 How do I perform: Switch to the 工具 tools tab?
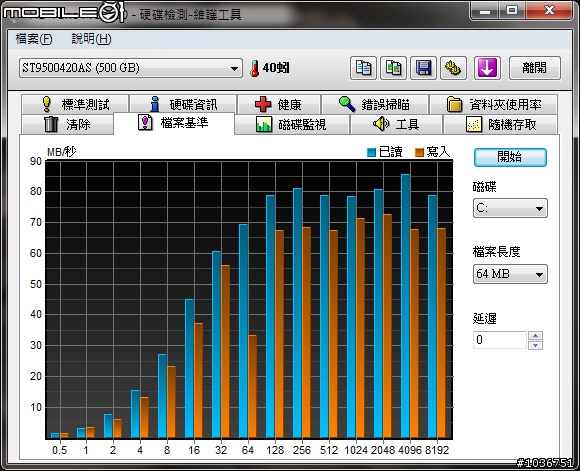click(x=396, y=124)
